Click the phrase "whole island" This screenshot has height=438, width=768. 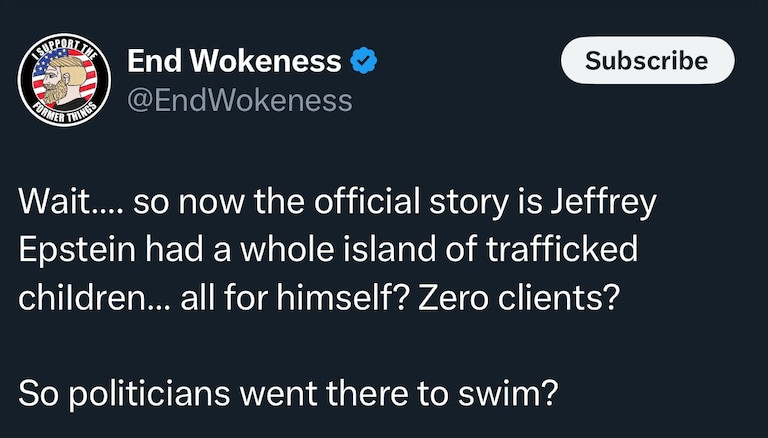point(328,250)
